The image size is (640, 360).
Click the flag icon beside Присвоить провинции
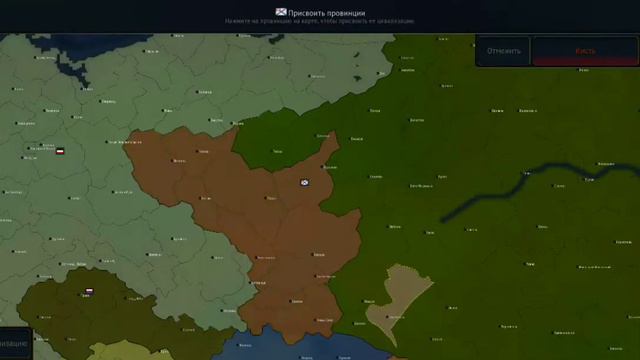(x=281, y=12)
